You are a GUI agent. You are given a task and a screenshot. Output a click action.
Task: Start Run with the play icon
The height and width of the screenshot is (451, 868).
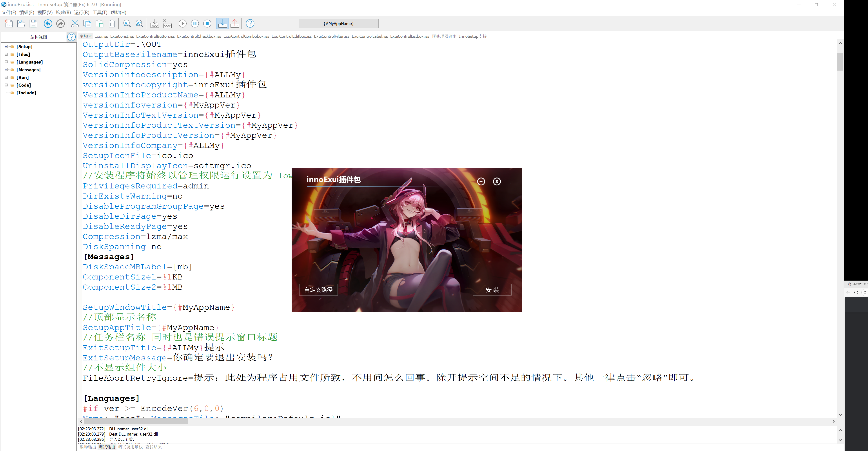click(182, 24)
